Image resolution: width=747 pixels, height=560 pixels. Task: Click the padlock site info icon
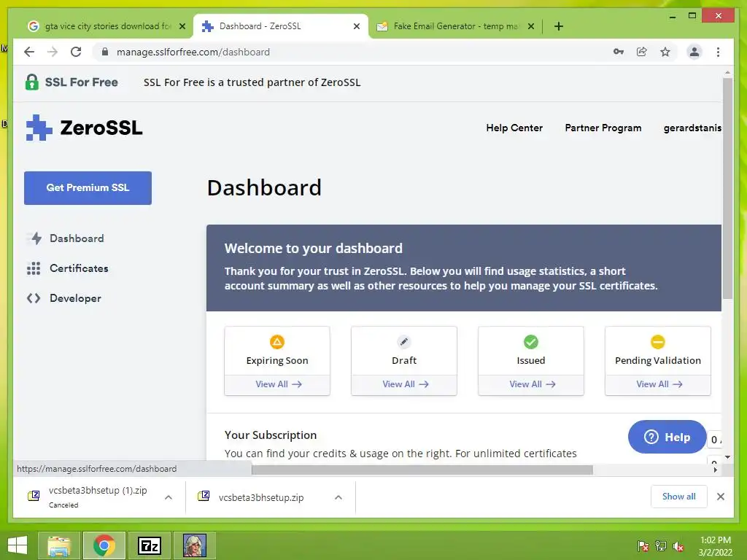tap(105, 52)
